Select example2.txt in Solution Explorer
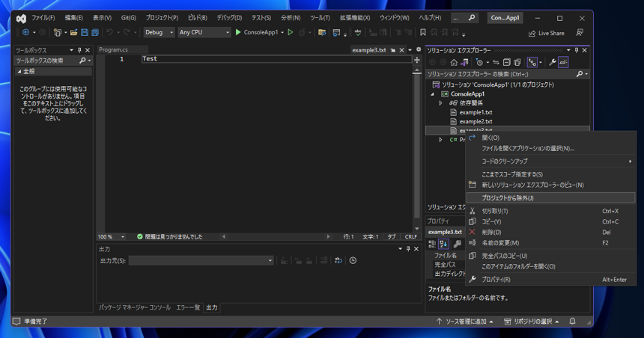The image size is (644, 338). click(x=476, y=121)
